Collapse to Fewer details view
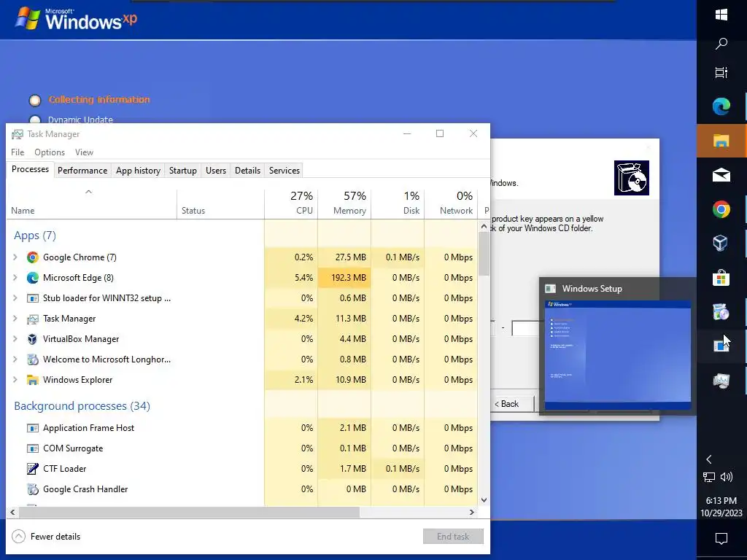The image size is (747, 560). (x=46, y=537)
